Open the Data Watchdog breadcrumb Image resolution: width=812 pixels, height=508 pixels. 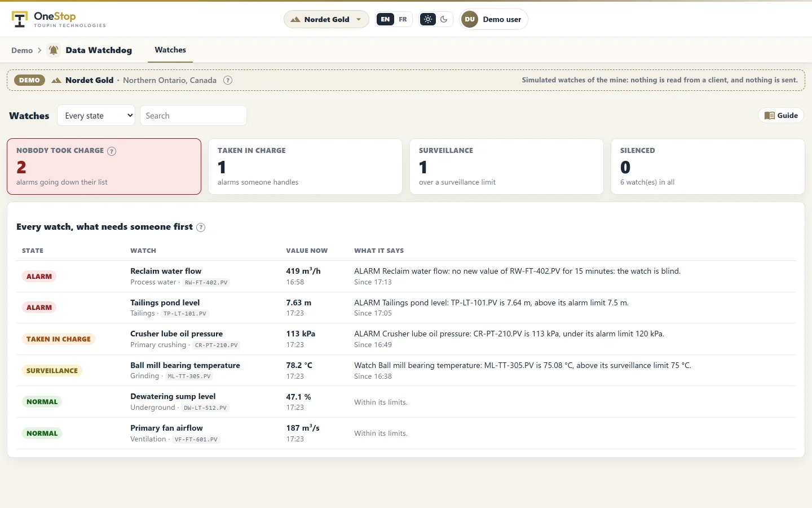tap(99, 50)
